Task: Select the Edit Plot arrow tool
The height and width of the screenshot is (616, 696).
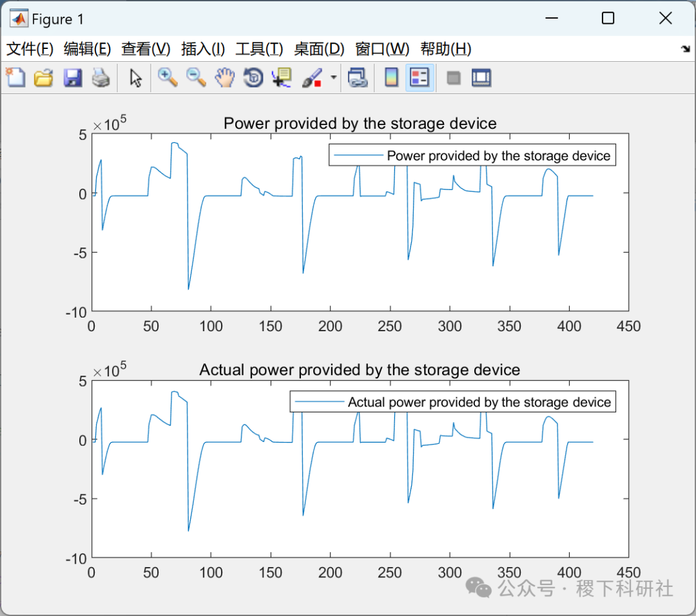Action: tap(135, 78)
